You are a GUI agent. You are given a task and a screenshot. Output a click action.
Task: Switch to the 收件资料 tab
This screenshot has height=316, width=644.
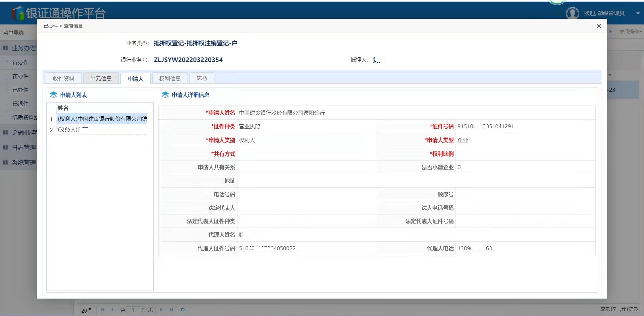click(x=64, y=78)
